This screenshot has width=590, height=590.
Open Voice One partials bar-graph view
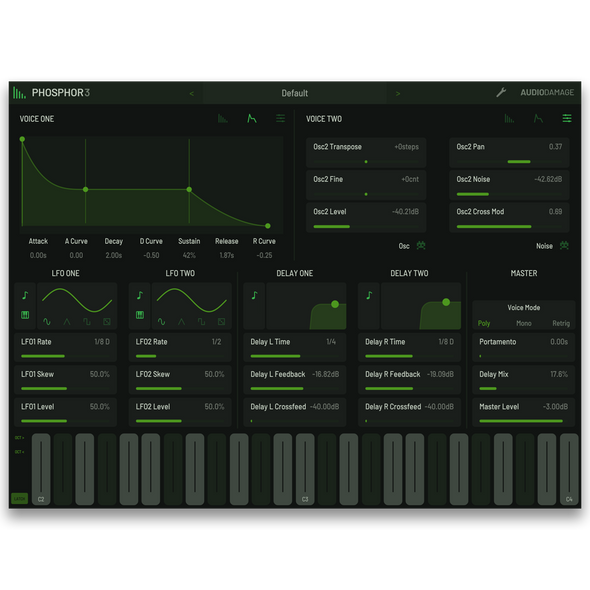point(223,119)
